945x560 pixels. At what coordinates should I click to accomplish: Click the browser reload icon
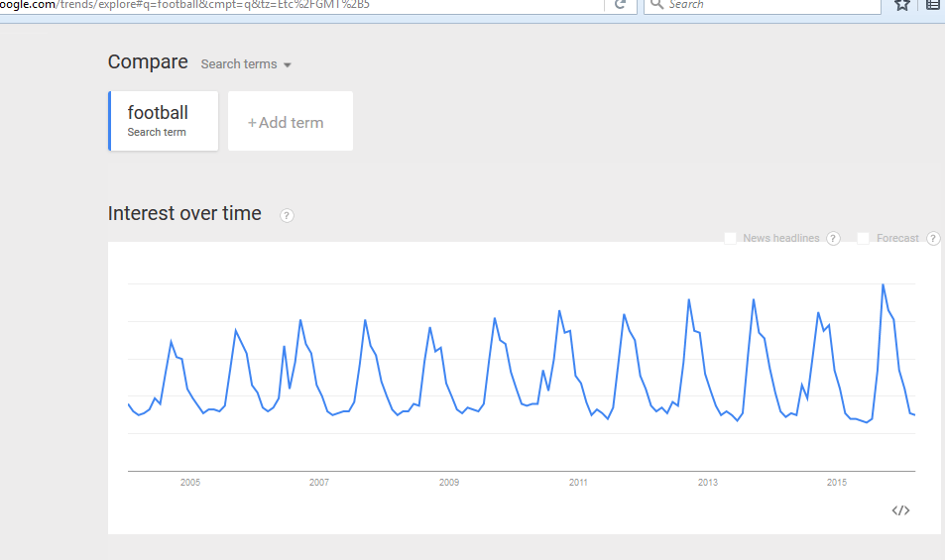(620, 5)
